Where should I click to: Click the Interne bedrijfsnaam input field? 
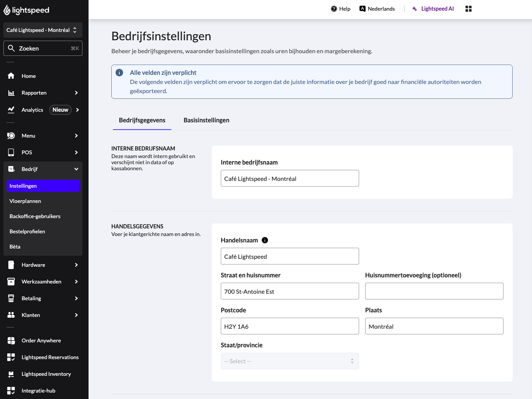pos(290,178)
